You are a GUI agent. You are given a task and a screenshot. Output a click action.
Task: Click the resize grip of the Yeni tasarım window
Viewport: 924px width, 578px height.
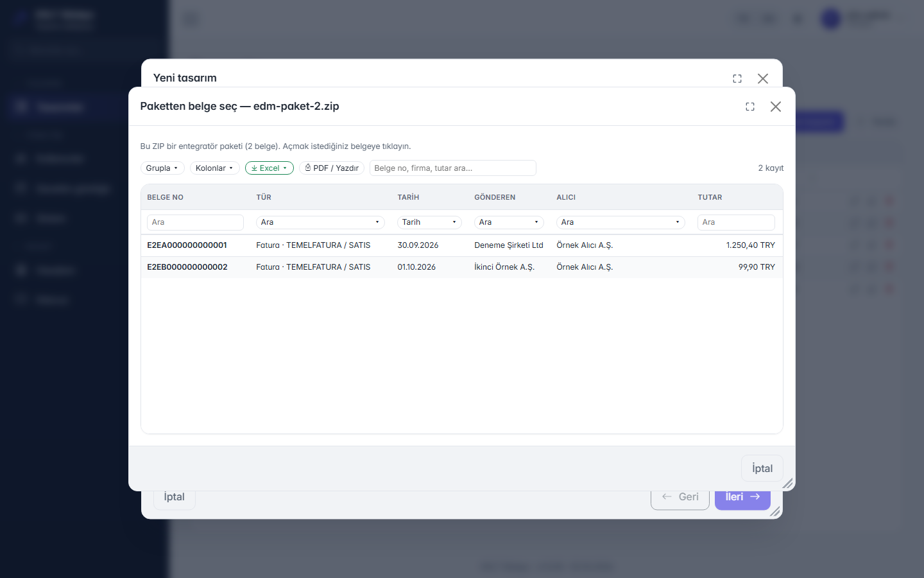(775, 512)
